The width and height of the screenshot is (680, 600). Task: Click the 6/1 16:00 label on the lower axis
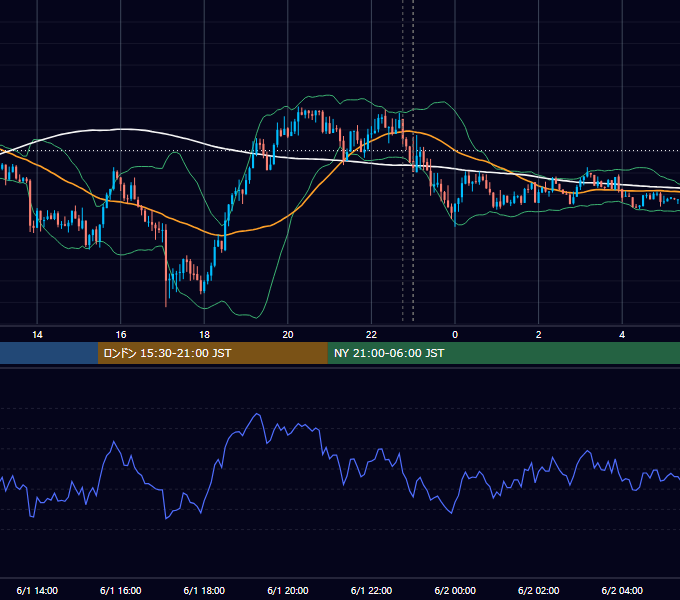tap(121, 590)
